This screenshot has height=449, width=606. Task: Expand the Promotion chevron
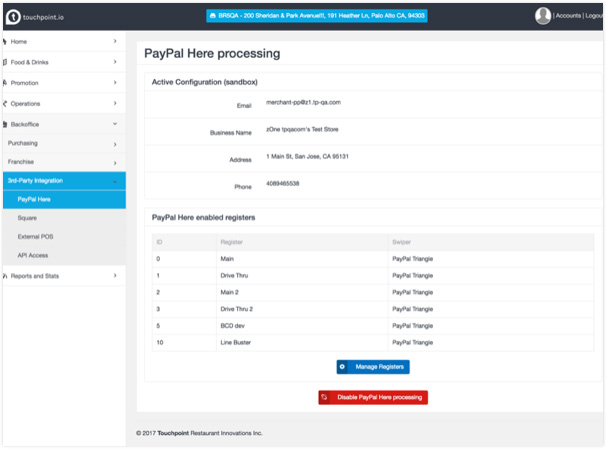click(x=115, y=82)
